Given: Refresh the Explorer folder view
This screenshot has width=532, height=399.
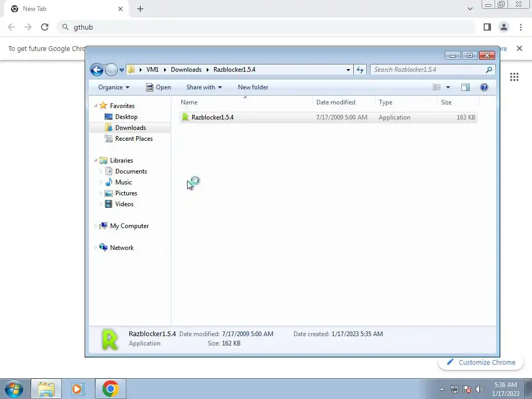Looking at the screenshot, I should [360, 70].
